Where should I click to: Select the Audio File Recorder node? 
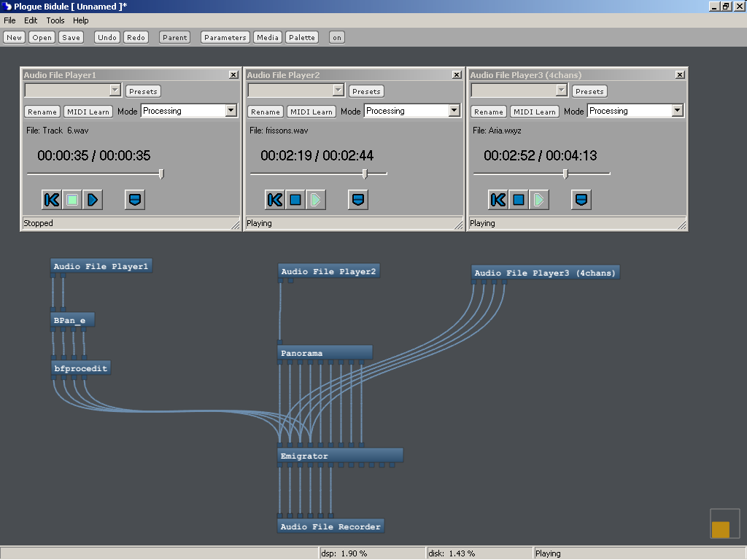tap(330, 526)
